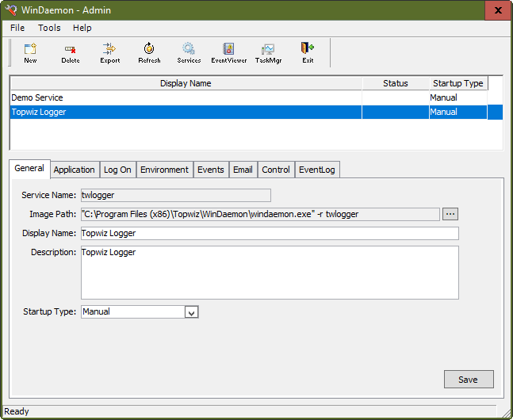Image resolution: width=513 pixels, height=420 pixels.
Task: Click the Status column header
Action: point(395,83)
